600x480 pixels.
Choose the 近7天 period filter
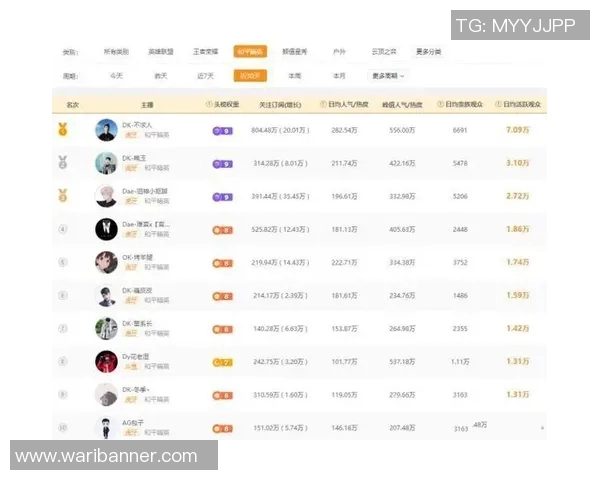pyautogui.click(x=205, y=76)
